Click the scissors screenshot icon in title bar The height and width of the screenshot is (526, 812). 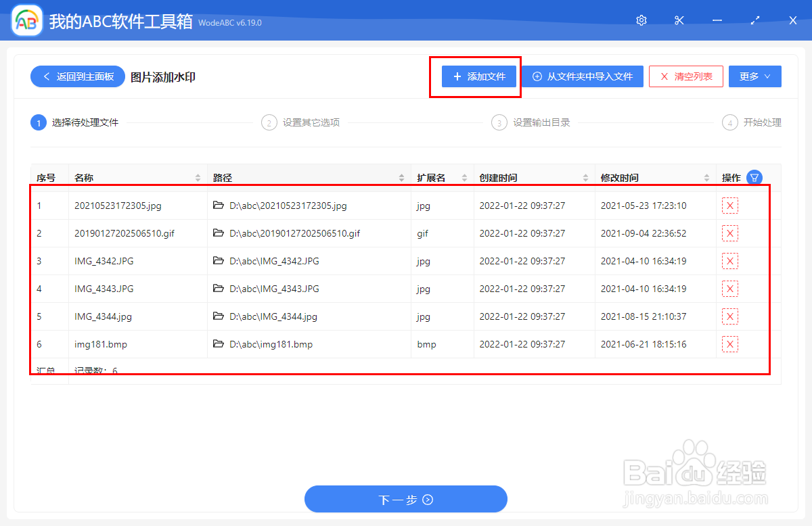(679, 20)
